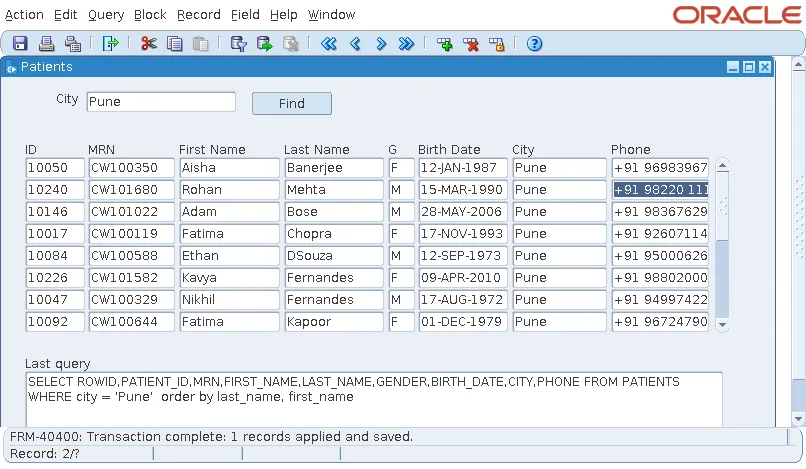This screenshot has height=469, width=806.
Task: Click the Birth Date cell 28-MAY-2006
Action: coord(463,212)
